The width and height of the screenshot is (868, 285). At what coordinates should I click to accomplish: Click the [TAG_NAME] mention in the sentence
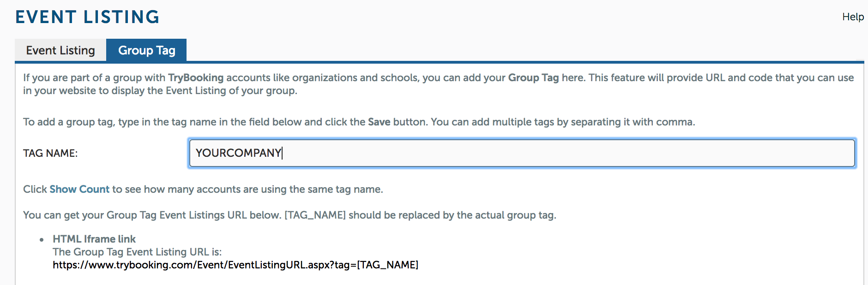coord(315,215)
